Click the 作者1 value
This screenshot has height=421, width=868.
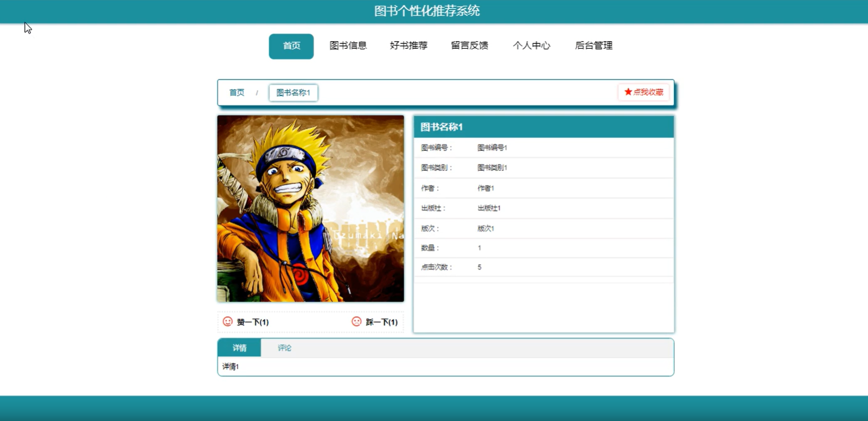[486, 188]
